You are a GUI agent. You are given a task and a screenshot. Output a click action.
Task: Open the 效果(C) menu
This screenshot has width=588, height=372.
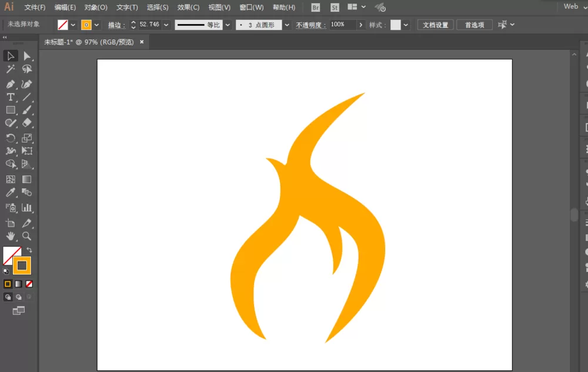point(189,8)
